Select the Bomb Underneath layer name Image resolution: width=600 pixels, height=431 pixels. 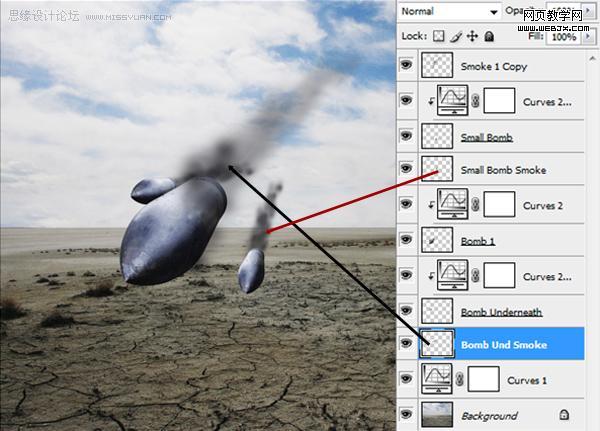pos(502,312)
